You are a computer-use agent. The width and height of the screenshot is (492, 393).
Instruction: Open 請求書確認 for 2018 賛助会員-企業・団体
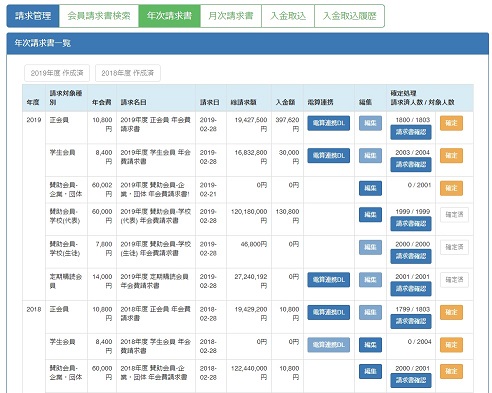[x=411, y=380]
